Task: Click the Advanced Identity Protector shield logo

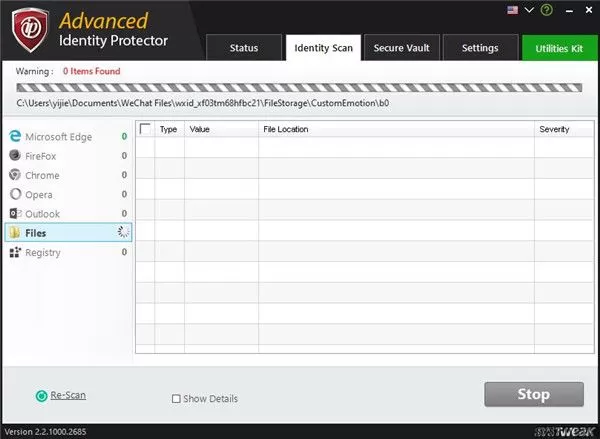Action: coord(30,30)
